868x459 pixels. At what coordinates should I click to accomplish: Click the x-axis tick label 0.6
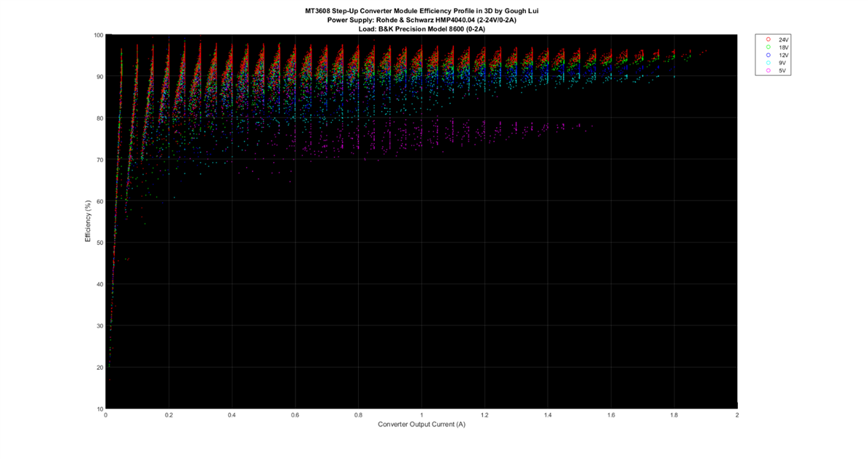(x=295, y=415)
